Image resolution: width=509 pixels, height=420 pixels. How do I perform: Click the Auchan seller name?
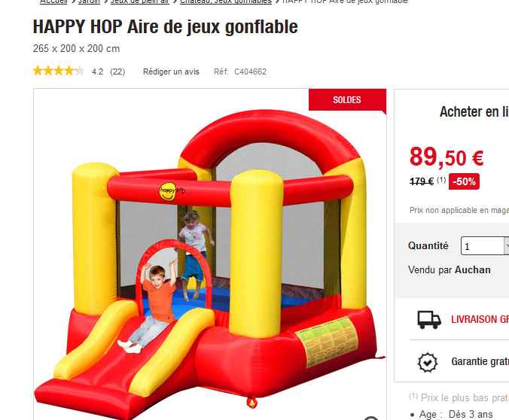[x=472, y=269]
